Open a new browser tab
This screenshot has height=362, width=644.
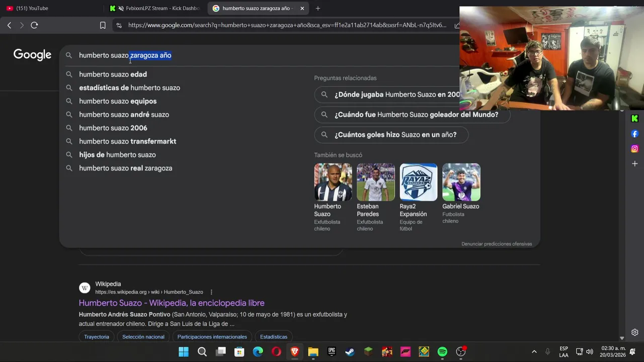[317, 8]
